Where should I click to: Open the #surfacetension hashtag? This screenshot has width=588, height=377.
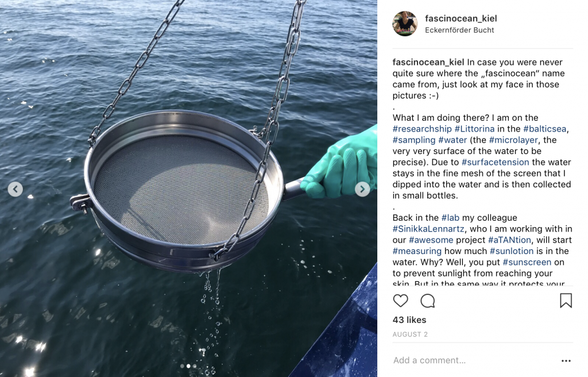tap(496, 162)
